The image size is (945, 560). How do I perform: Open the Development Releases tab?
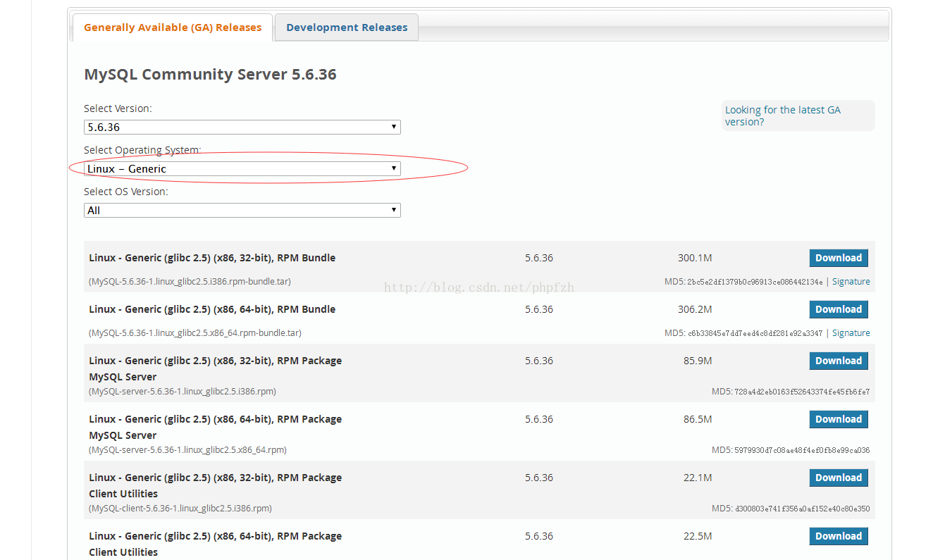(x=347, y=27)
